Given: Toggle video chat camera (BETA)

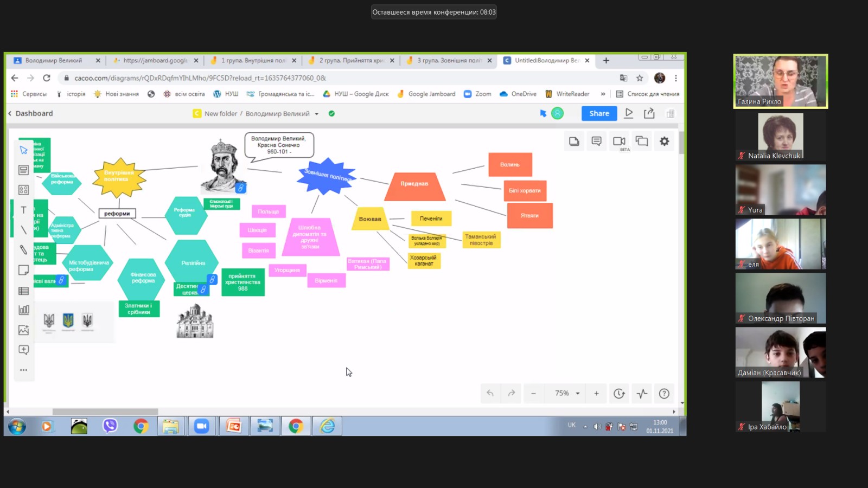Looking at the screenshot, I should point(619,142).
